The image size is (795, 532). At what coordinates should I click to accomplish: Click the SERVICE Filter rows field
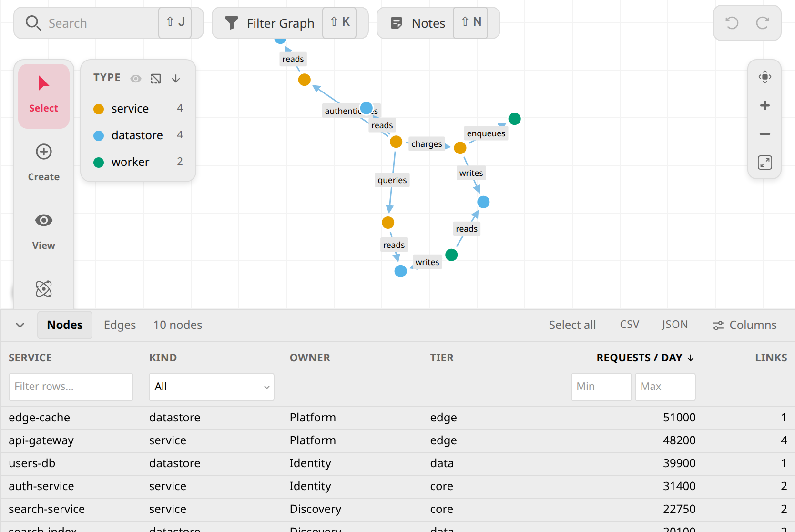(71, 387)
